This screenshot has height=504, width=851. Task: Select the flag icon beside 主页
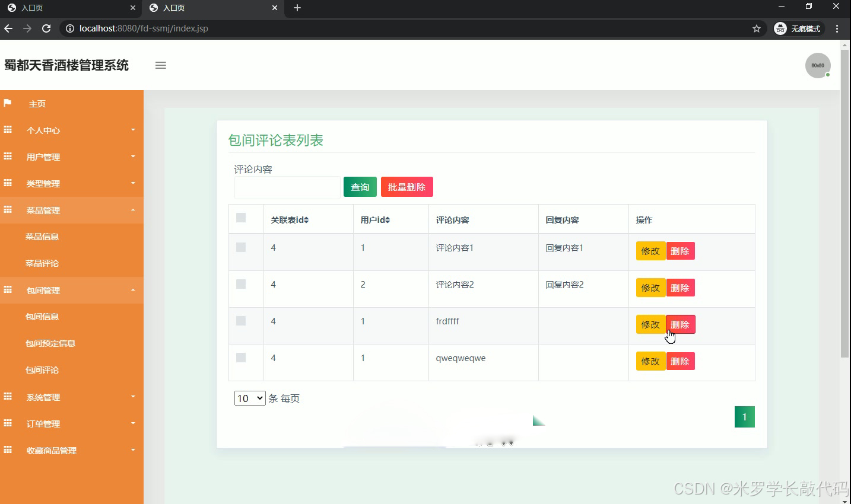[x=8, y=103]
